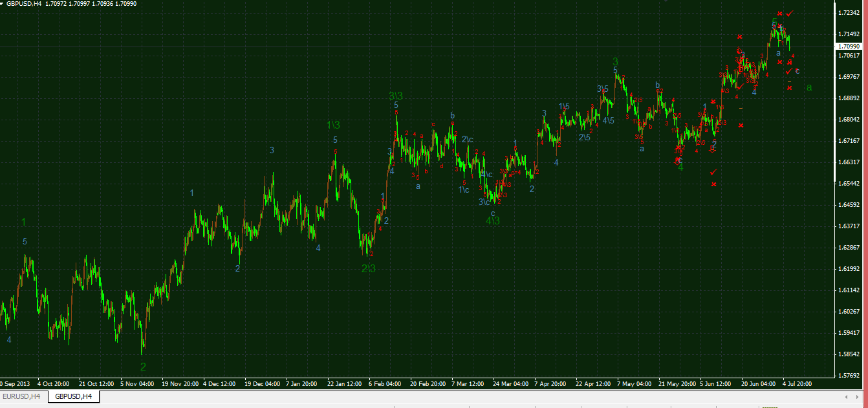Select the large green 2 label at chart bottom
The image size is (868, 408).
click(143, 367)
